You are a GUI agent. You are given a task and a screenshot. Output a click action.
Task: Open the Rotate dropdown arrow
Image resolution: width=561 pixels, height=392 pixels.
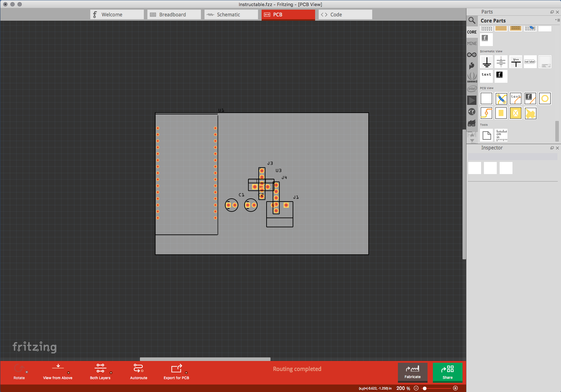(27, 372)
